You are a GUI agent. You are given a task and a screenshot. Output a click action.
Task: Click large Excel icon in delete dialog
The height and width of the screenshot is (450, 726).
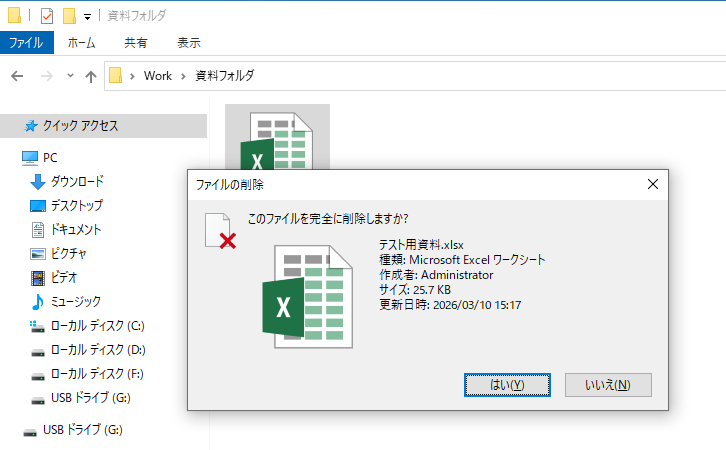tap(307, 297)
